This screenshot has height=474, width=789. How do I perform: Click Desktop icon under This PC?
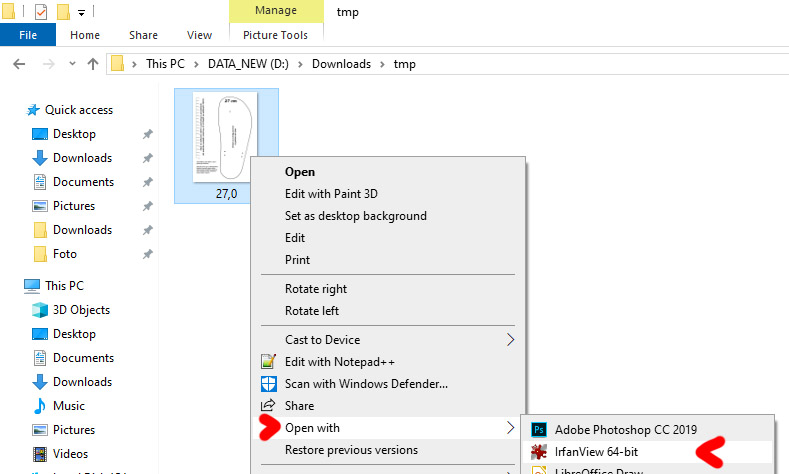(40, 334)
